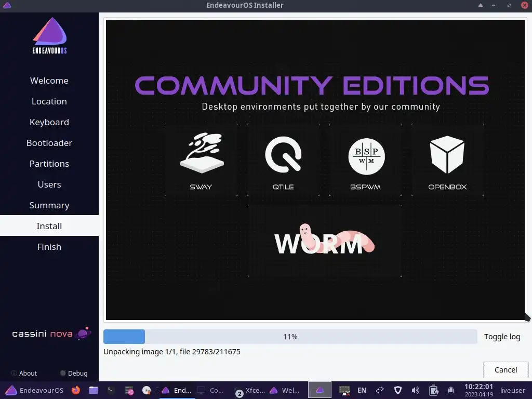Open the About link in the sidebar
This screenshot has height=399, width=532.
point(24,373)
